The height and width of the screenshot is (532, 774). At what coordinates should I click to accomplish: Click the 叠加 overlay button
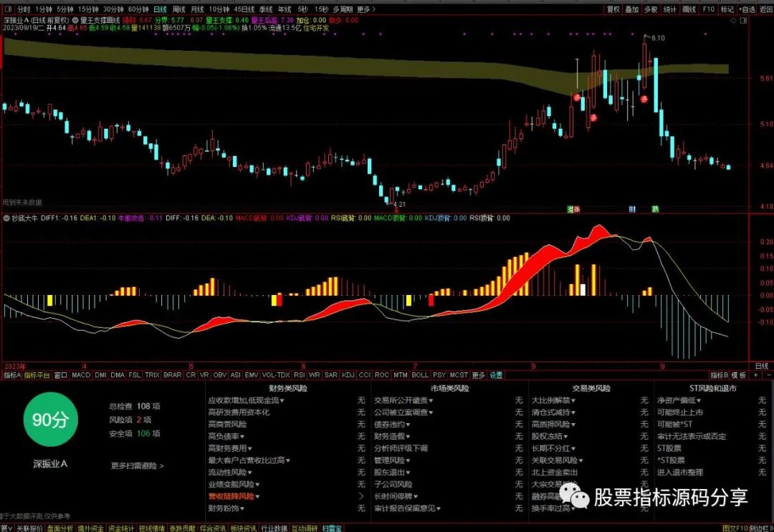[632, 9]
